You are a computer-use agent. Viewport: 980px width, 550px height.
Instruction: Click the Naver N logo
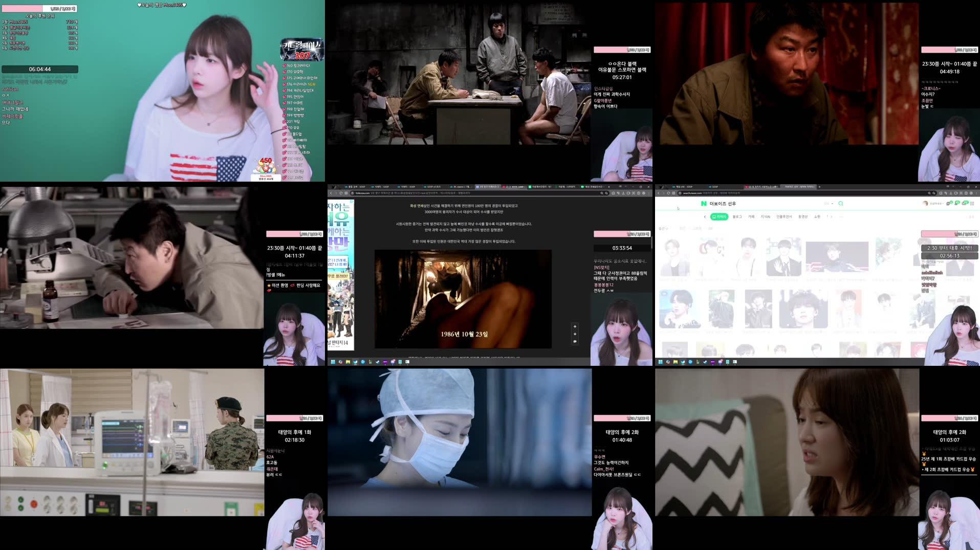tap(704, 204)
